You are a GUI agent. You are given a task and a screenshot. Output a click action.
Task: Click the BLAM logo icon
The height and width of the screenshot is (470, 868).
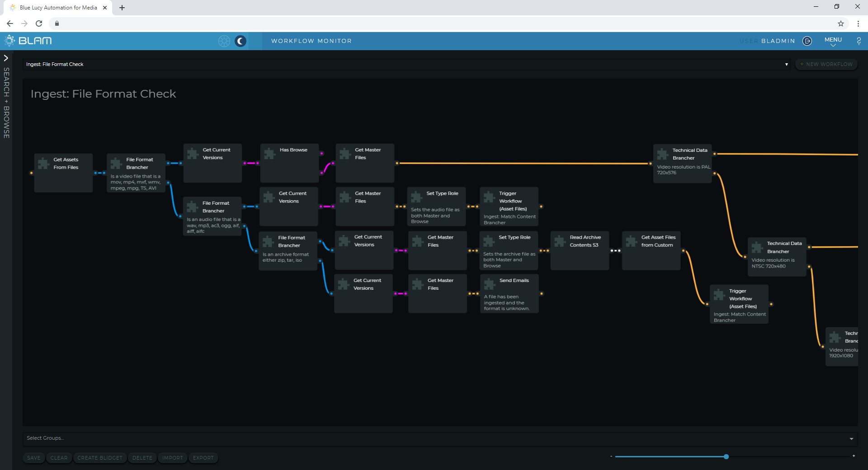(9, 41)
